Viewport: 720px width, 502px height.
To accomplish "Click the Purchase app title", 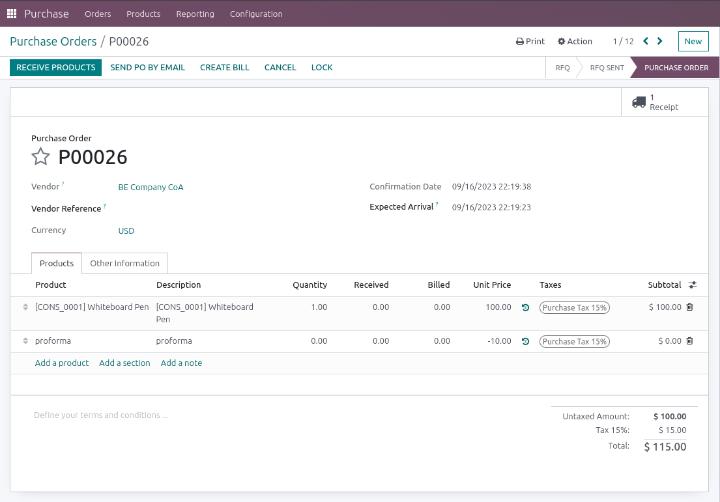I will point(46,14).
